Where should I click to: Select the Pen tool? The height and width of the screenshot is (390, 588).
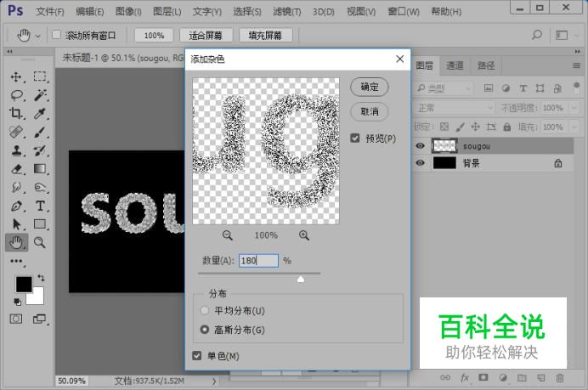[x=16, y=206]
